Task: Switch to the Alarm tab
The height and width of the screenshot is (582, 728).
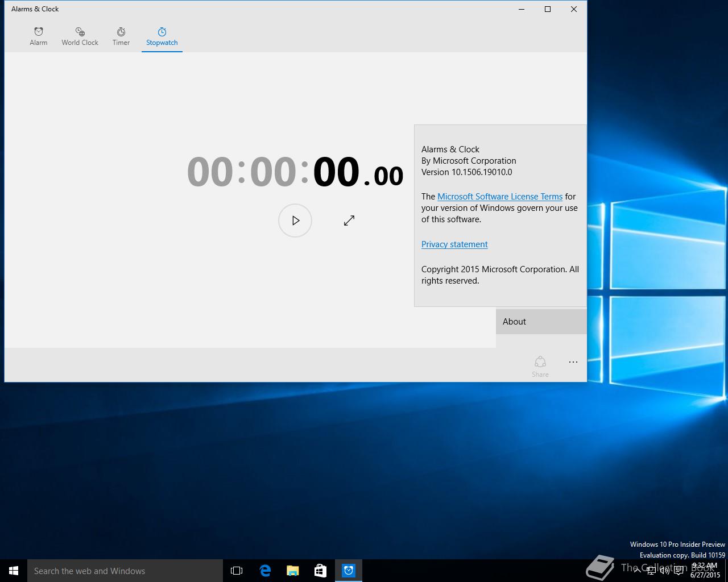Action: click(39, 37)
